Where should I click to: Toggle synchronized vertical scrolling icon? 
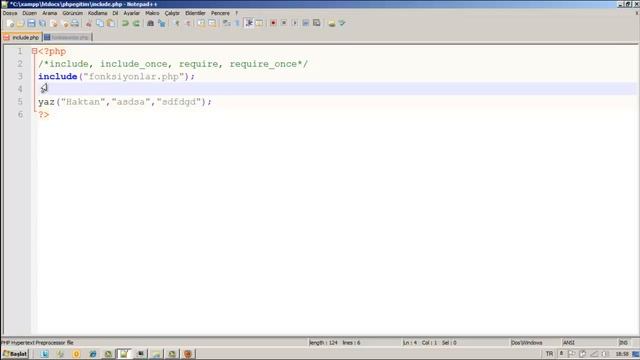point(201,23)
